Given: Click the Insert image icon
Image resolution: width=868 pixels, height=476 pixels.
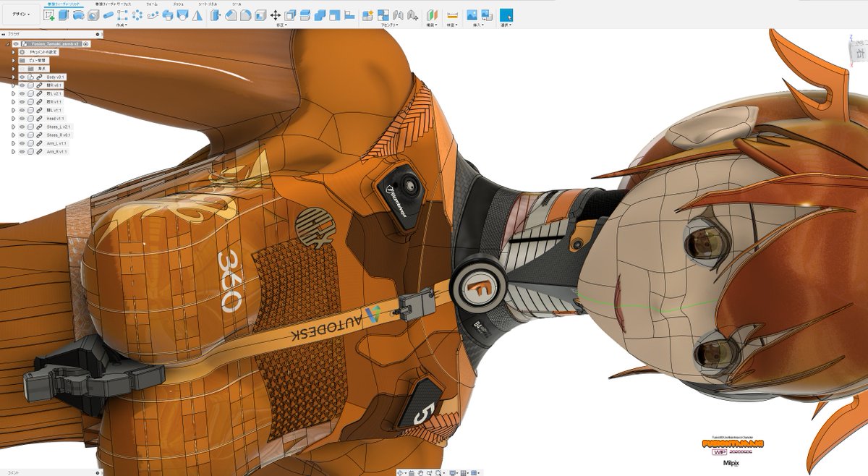Looking at the screenshot, I should (472, 15).
